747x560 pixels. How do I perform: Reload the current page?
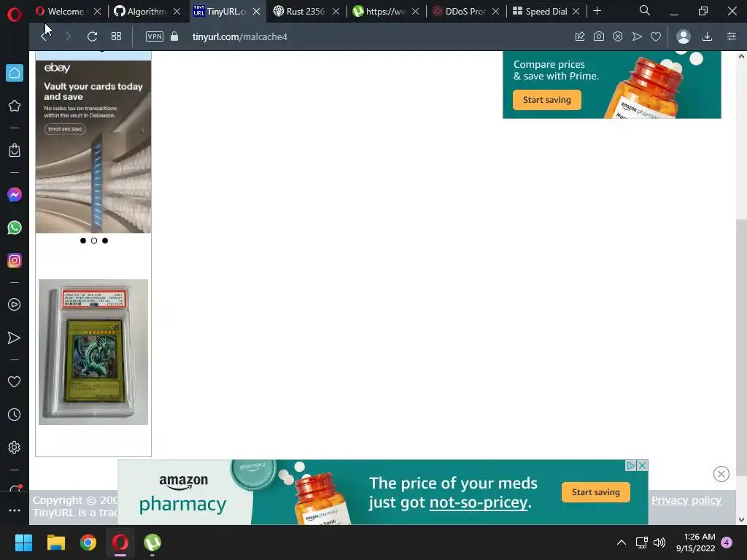click(92, 36)
